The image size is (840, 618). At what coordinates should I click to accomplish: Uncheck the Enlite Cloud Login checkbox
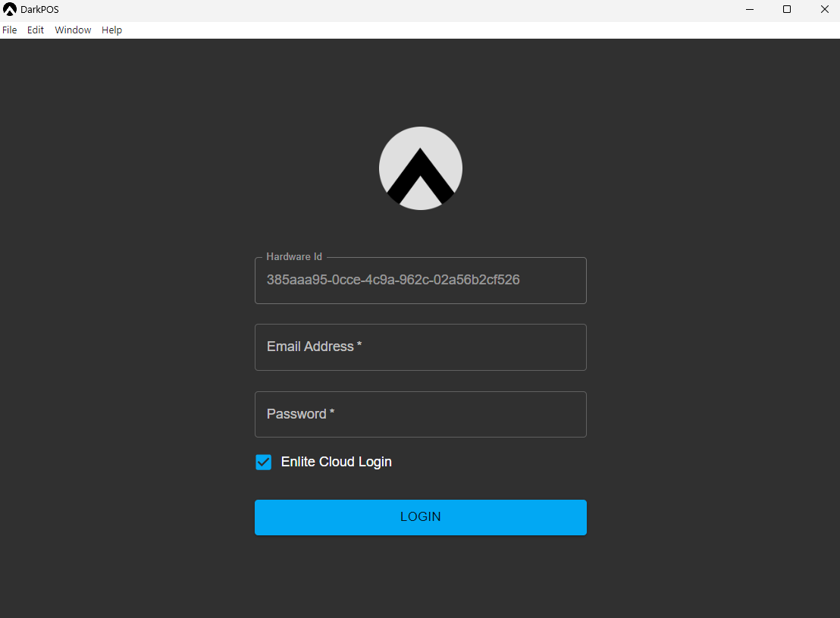(x=264, y=462)
